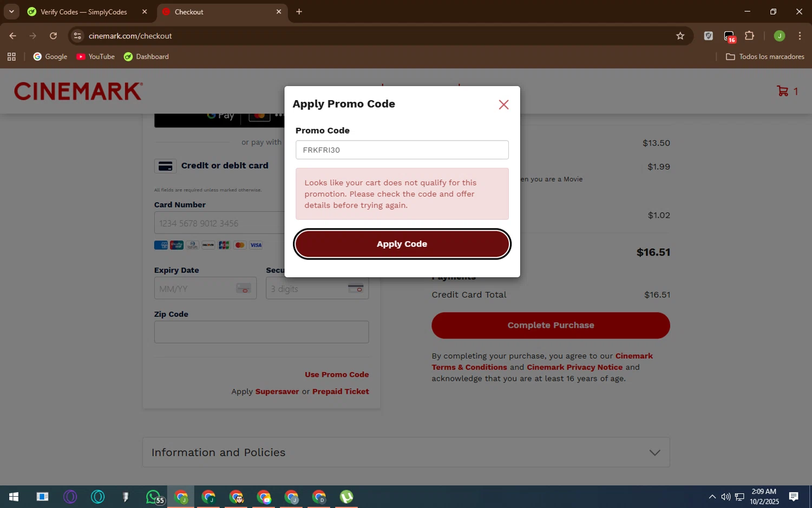Open the shopping cart icon

coord(783,91)
